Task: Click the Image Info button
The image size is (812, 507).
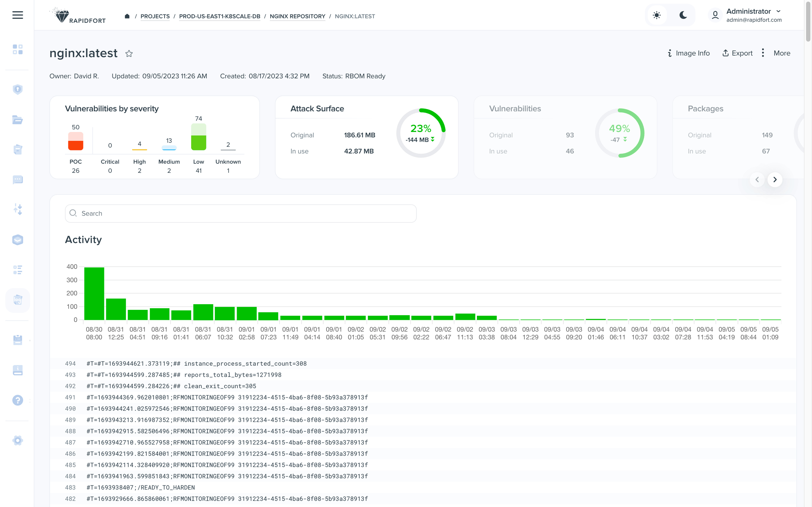Action: [x=689, y=53]
